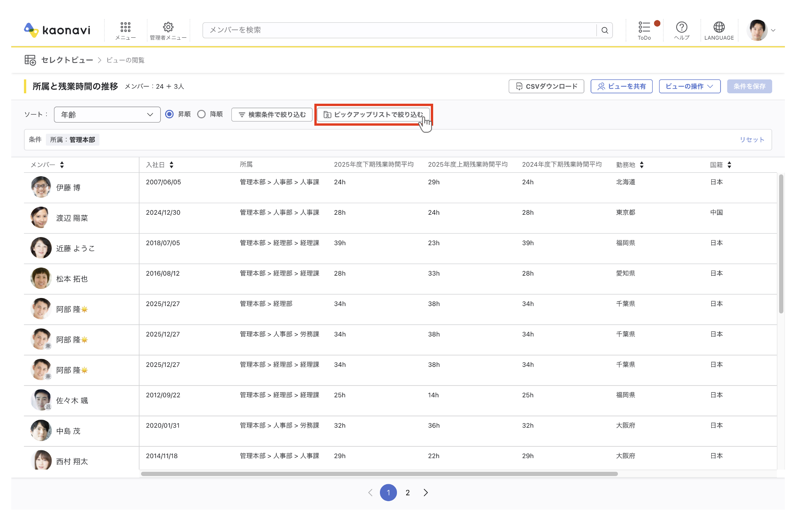The width and height of the screenshot is (810, 532).
Task: Click the CSVダウンロード button
Action: [546, 86]
